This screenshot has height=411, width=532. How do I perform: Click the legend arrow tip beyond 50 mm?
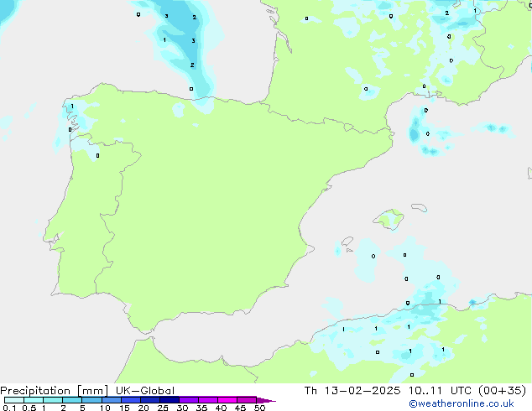[266, 400]
